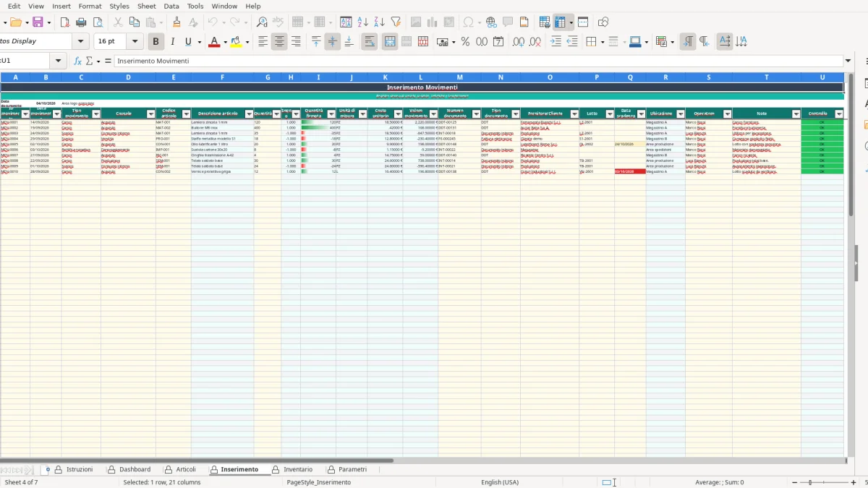Open the Controllo column filter dropdown
Image resolution: width=868 pixels, height=488 pixels.
click(x=839, y=114)
